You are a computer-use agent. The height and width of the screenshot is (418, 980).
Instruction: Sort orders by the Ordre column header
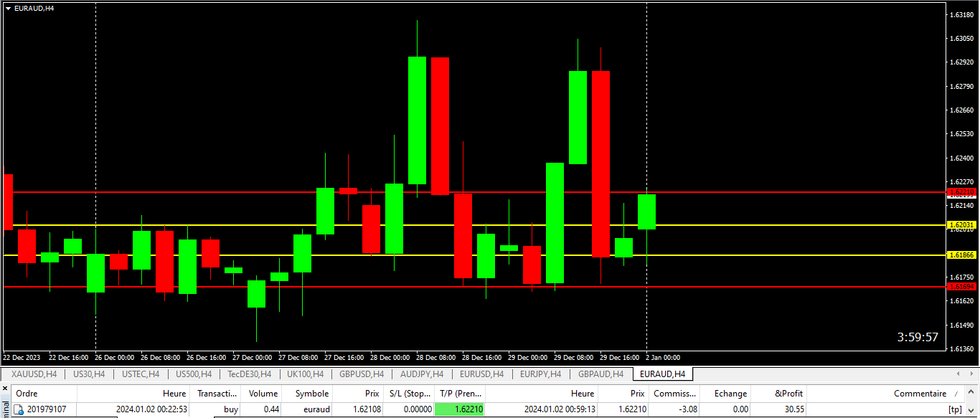27,394
